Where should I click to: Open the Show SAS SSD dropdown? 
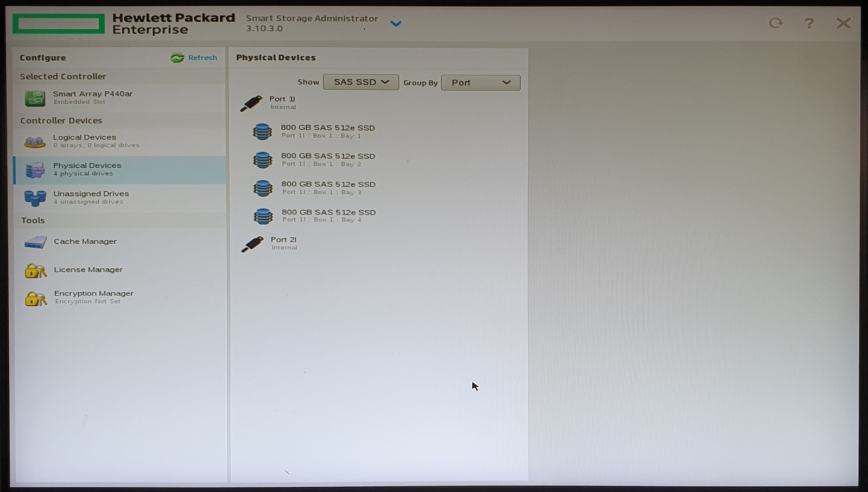[x=361, y=82]
